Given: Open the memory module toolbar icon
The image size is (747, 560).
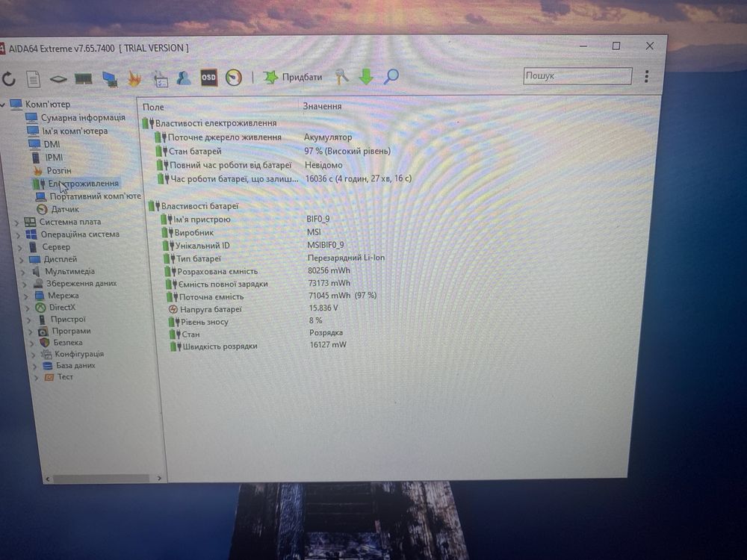Looking at the screenshot, I should pyautogui.click(x=84, y=79).
